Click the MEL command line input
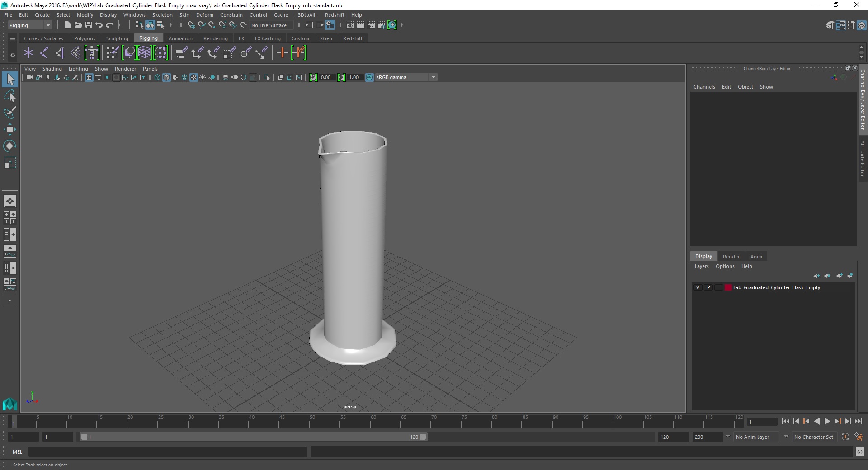 168,451
